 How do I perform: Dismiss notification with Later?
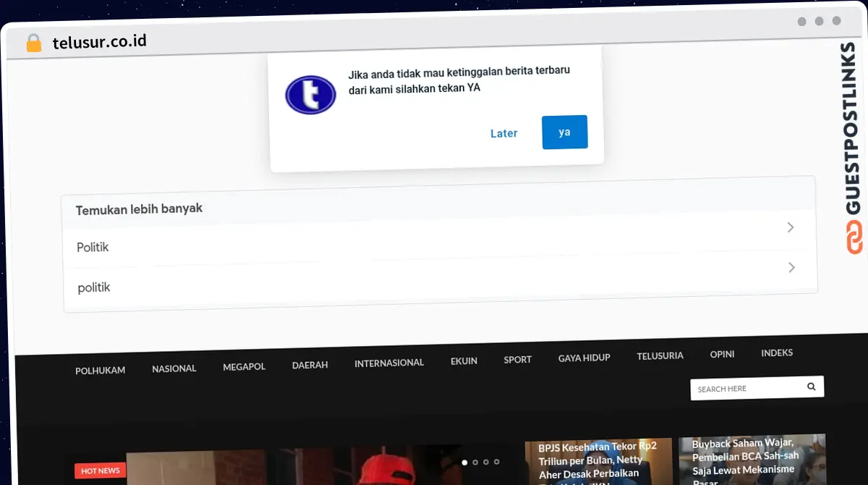click(x=504, y=133)
